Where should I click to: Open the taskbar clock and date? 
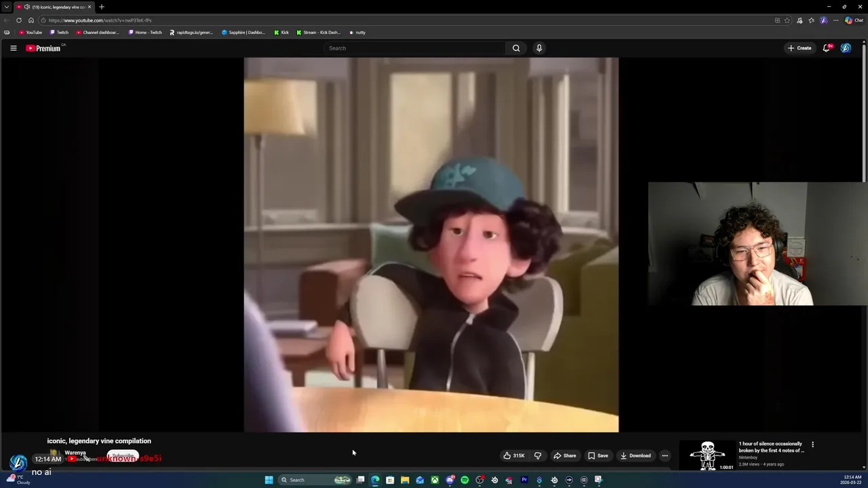[852, 480]
